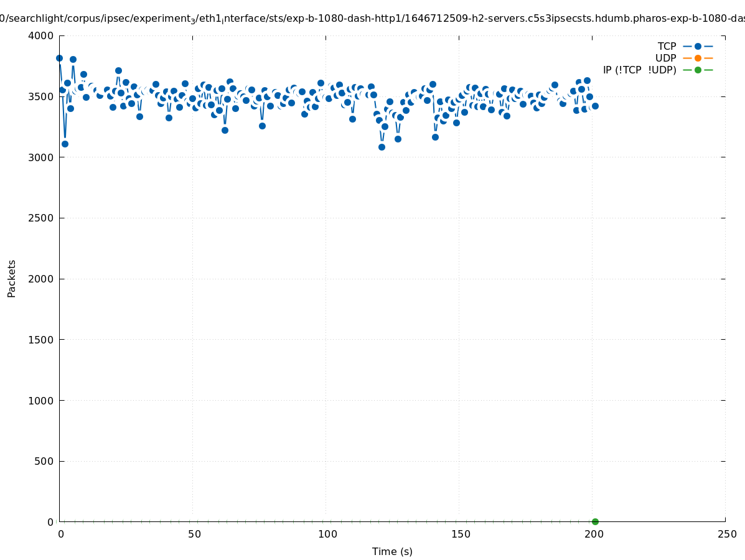Click the 50 x-axis tick label

[x=194, y=534]
